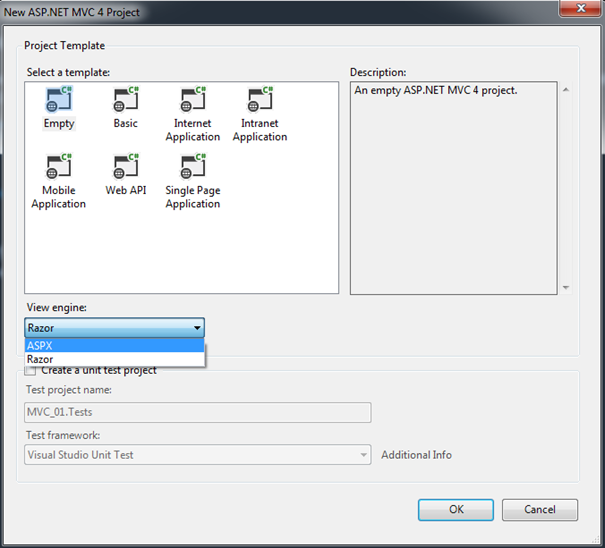Select the Internet Application template icon
Screen dimensions: 605x548
pos(192,100)
